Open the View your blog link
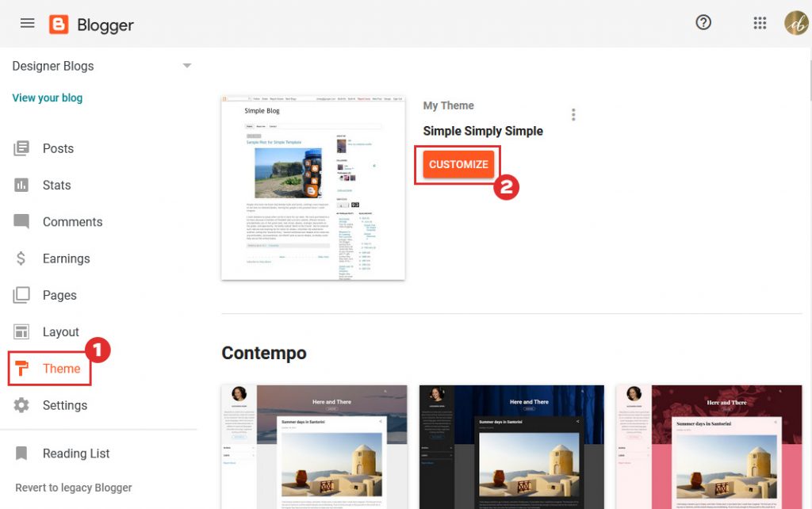 click(x=47, y=98)
